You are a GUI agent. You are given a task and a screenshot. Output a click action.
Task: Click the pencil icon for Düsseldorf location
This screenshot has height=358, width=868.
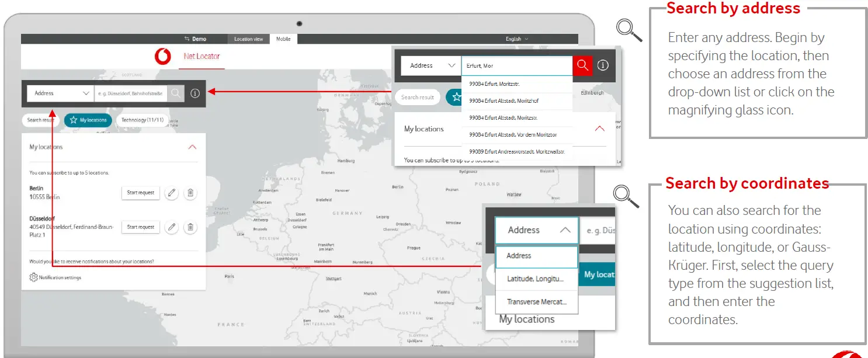tap(171, 227)
